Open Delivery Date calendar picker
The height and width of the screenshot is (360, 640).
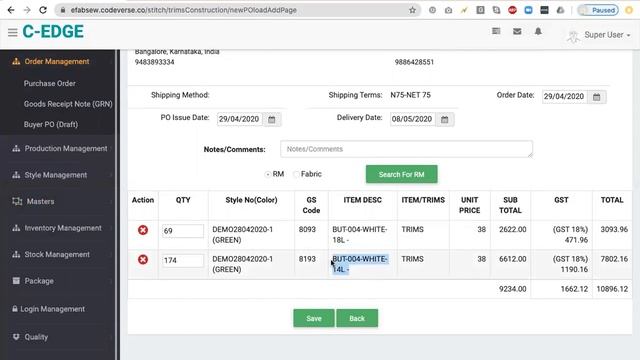[x=445, y=120]
